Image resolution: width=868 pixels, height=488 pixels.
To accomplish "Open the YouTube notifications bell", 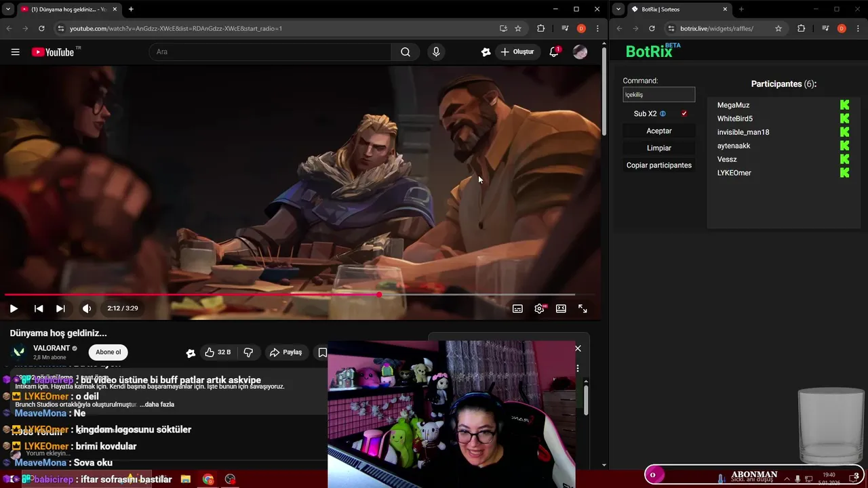I will (554, 52).
